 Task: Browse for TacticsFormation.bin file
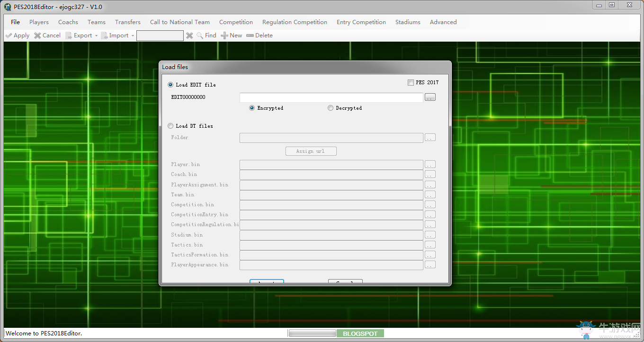coord(430,255)
